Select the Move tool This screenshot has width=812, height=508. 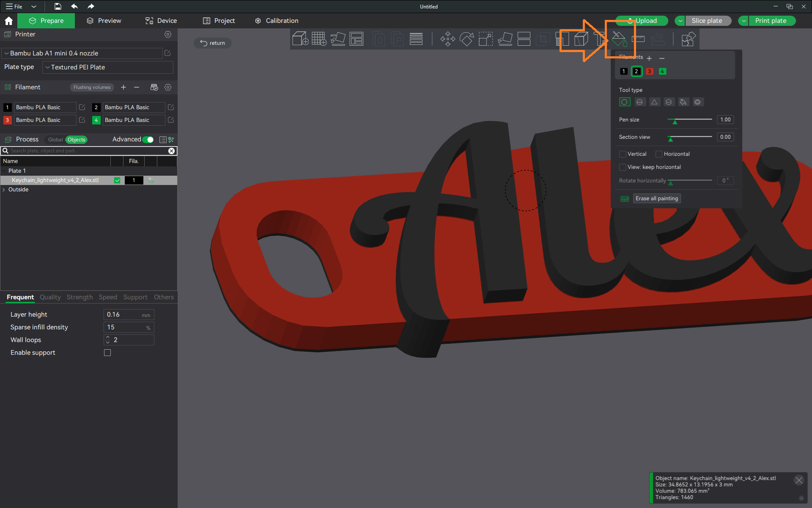448,39
